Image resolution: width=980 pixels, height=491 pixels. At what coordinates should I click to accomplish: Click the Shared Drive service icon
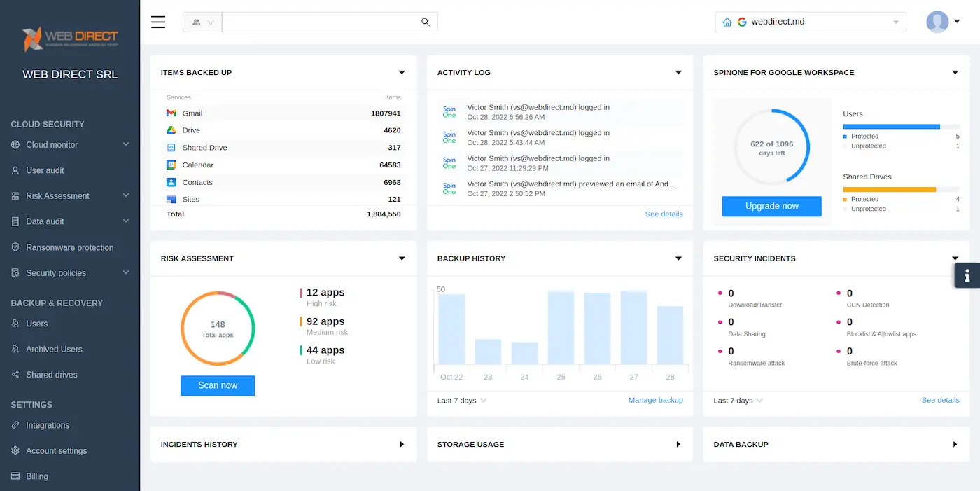[x=171, y=148]
